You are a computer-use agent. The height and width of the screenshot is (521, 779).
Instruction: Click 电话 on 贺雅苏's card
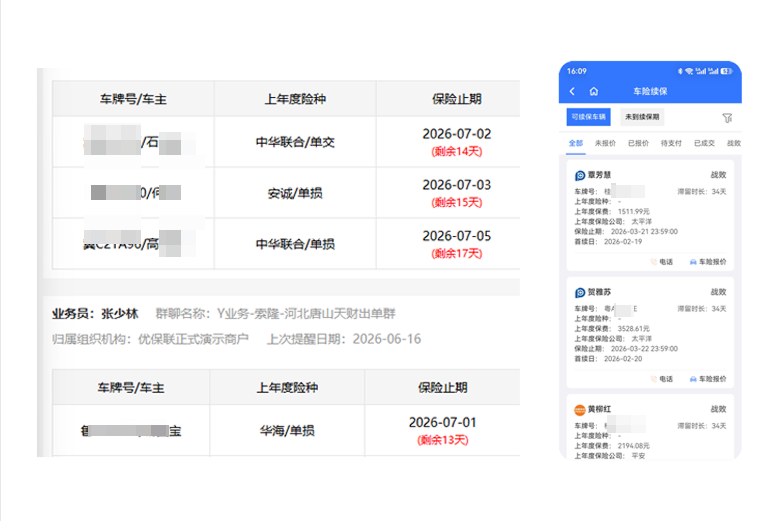coord(666,379)
